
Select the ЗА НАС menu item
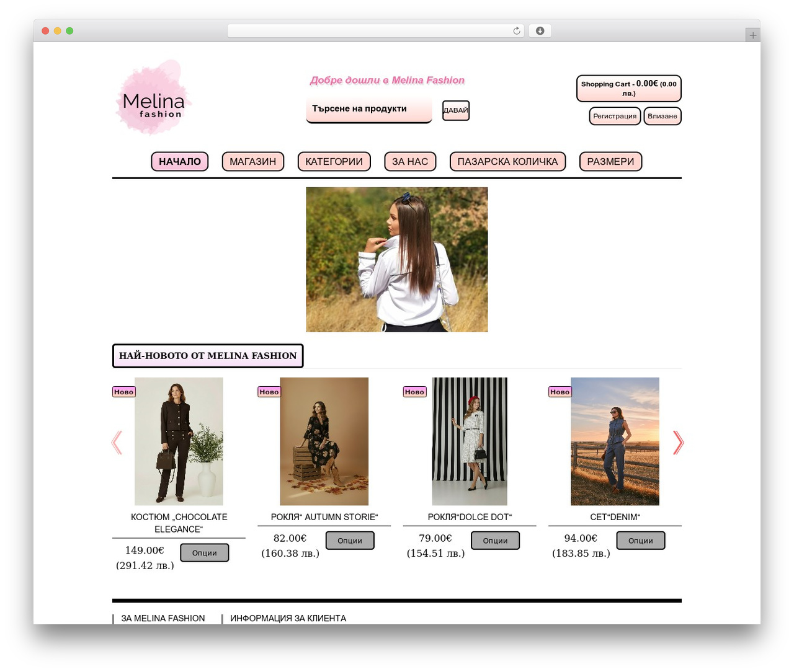(x=410, y=162)
